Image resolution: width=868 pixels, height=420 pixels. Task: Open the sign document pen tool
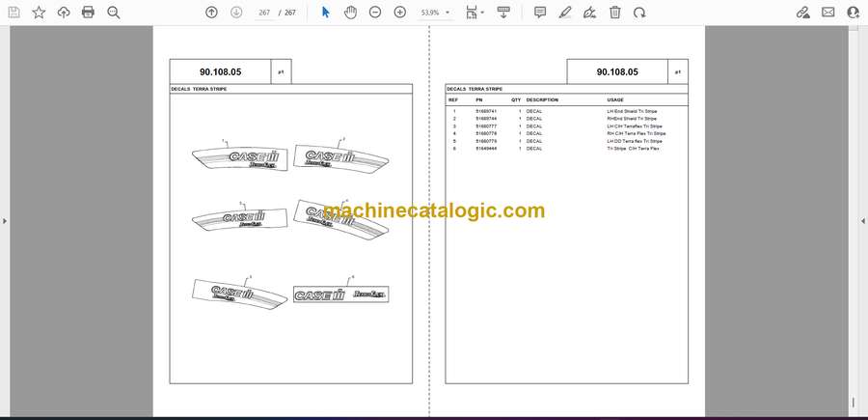click(590, 13)
